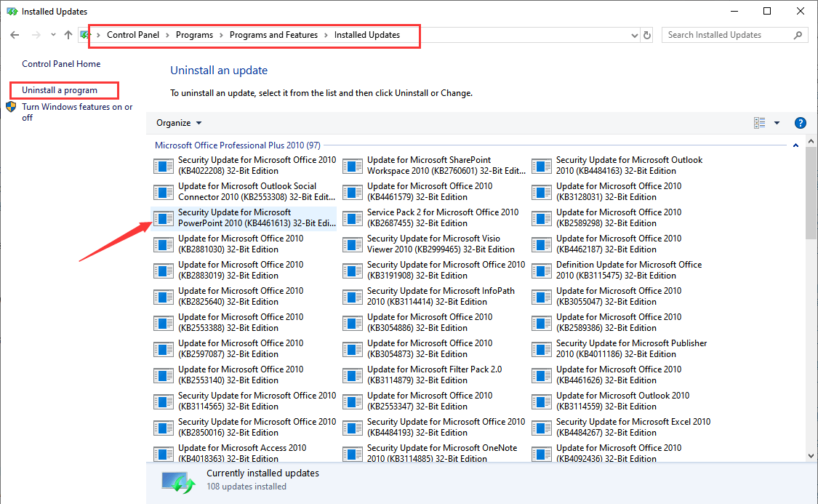Select Security Update for Publisher 2010 (KB4011186)
The width and height of the screenshot is (818, 504).
coord(622,348)
